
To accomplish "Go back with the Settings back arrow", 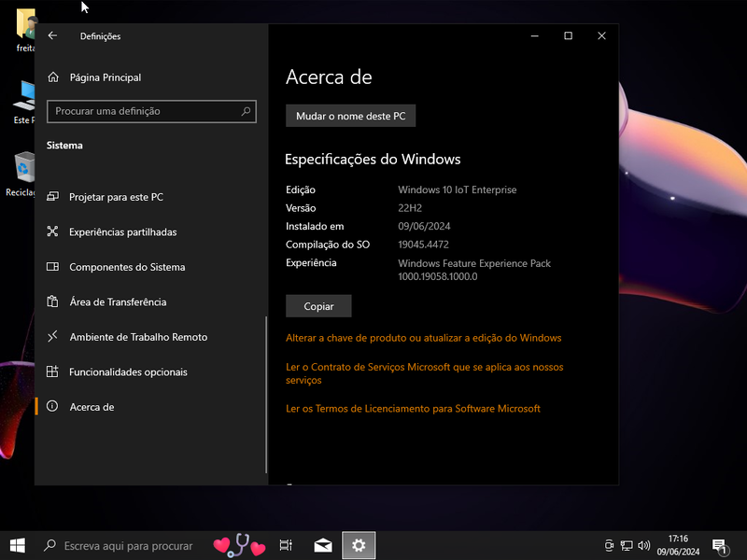I will (53, 35).
